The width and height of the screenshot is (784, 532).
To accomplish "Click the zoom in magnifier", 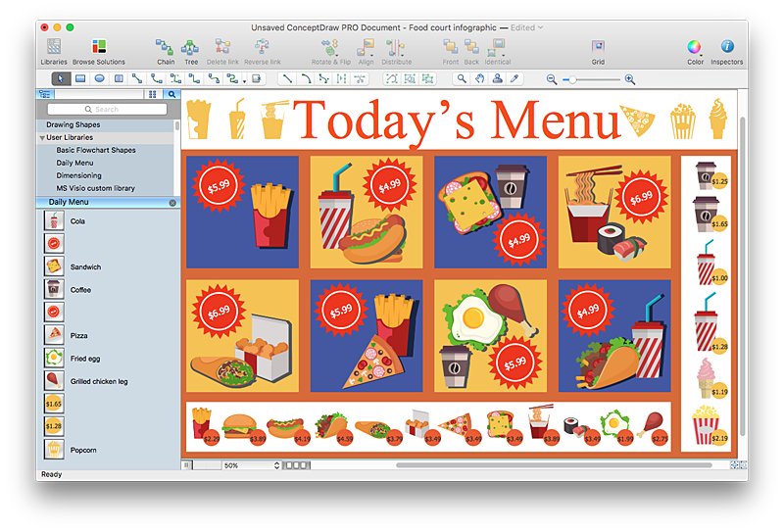I will (630, 79).
